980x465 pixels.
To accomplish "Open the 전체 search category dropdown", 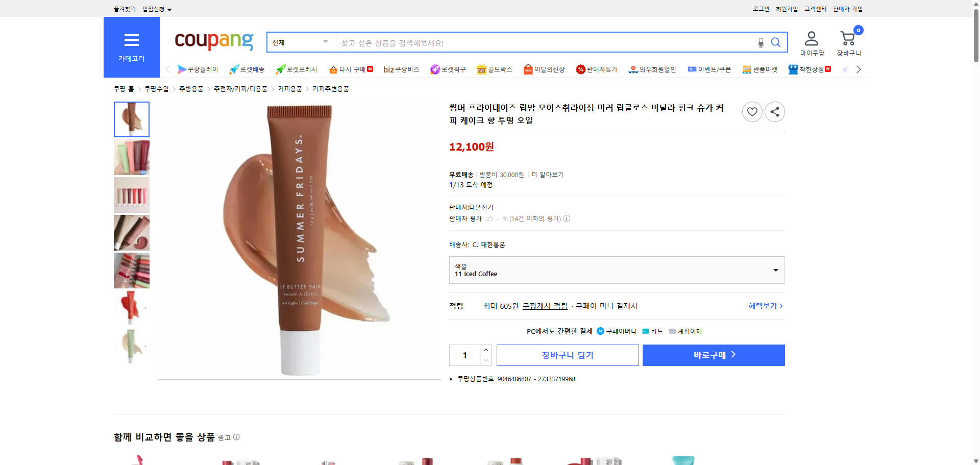I will tap(300, 42).
